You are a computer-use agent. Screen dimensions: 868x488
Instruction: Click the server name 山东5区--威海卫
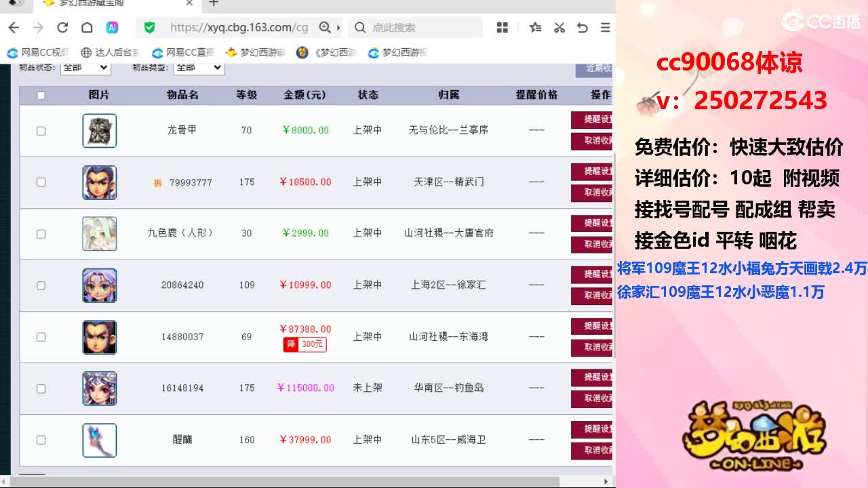pyautogui.click(x=448, y=439)
